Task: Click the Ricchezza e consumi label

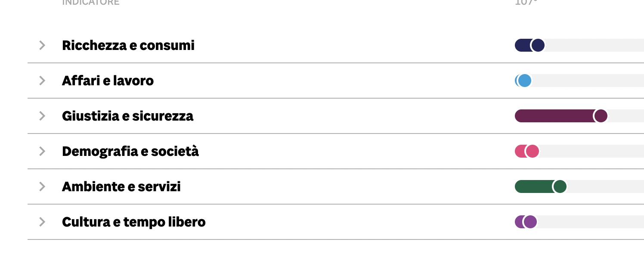Action: [x=128, y=45]
